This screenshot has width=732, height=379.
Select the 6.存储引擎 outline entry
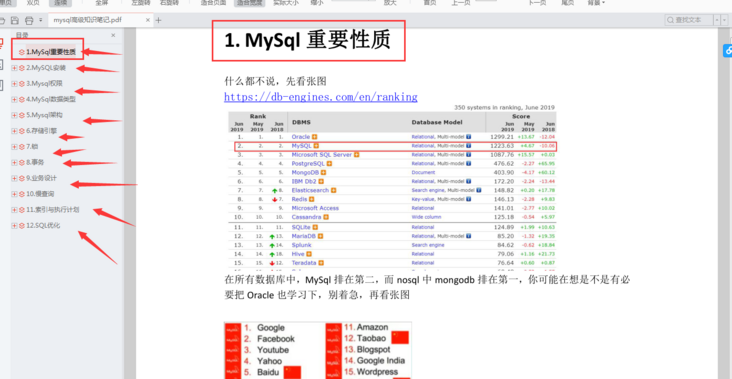point(42,131)
